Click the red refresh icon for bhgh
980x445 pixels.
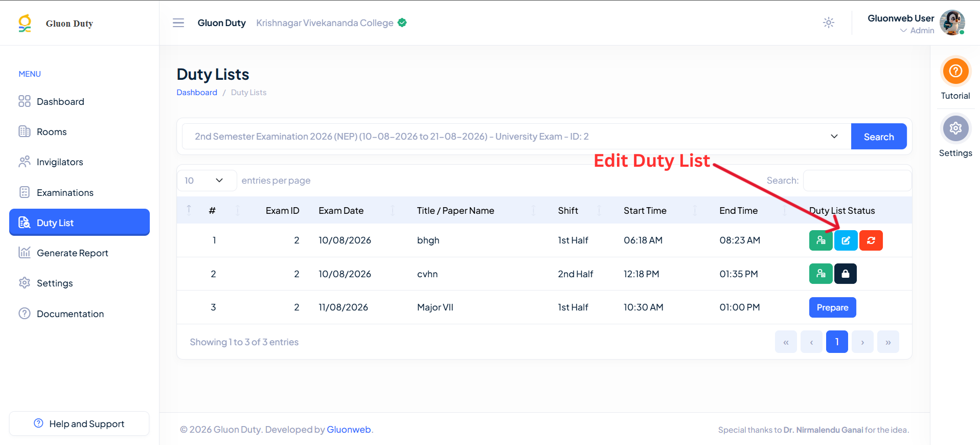click(871, 240)
